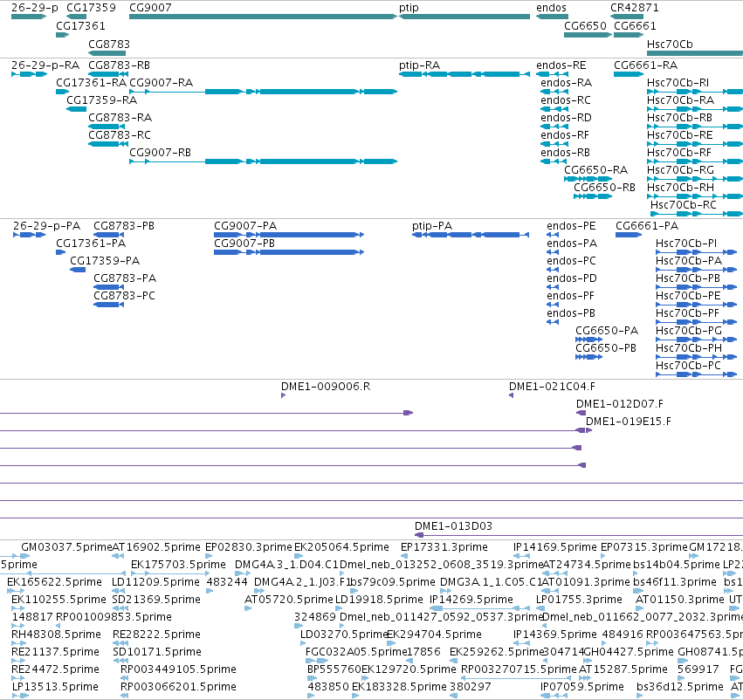Click the ptip gene feature
The image size is (743, 700).
(464, 17)
